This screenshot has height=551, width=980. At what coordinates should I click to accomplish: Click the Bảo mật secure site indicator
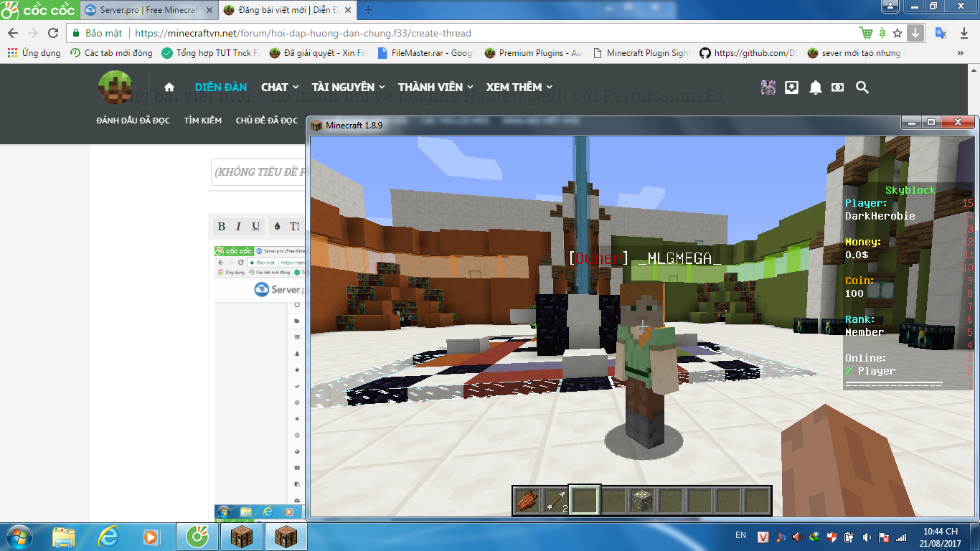tap(98, 33)
